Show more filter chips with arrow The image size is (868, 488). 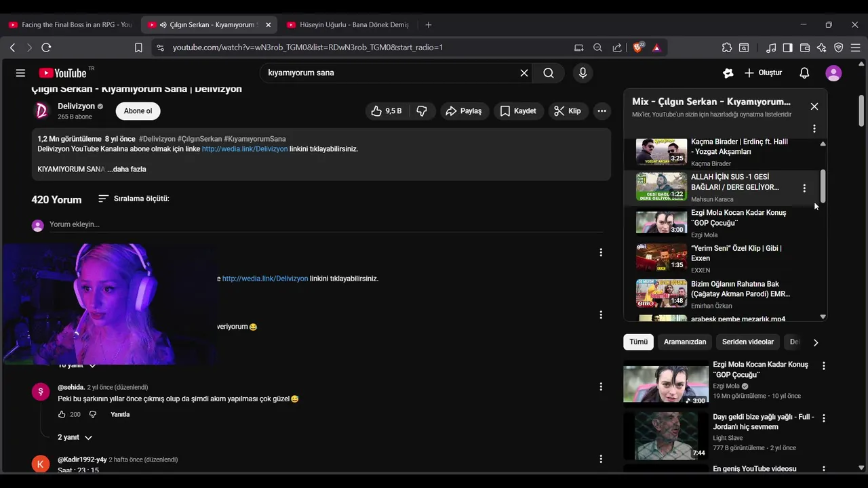pos(815,342)
